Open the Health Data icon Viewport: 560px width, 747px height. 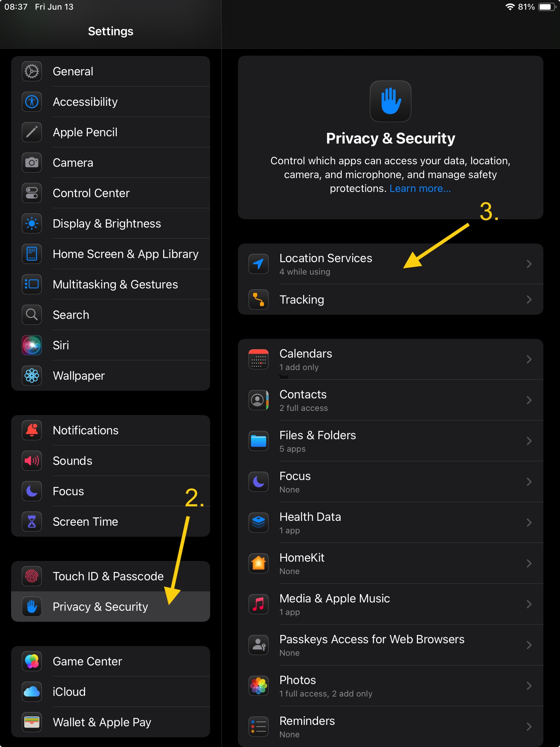[x=259, y=523]
